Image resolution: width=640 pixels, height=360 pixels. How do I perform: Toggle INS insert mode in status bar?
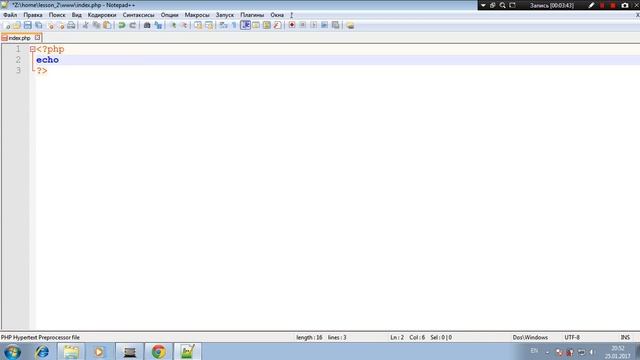coord(625,338)
